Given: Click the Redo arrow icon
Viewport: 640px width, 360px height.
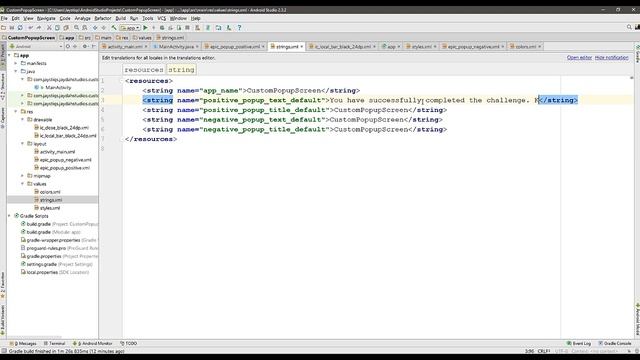Looking at the screenshot, I should coord(39,28).
